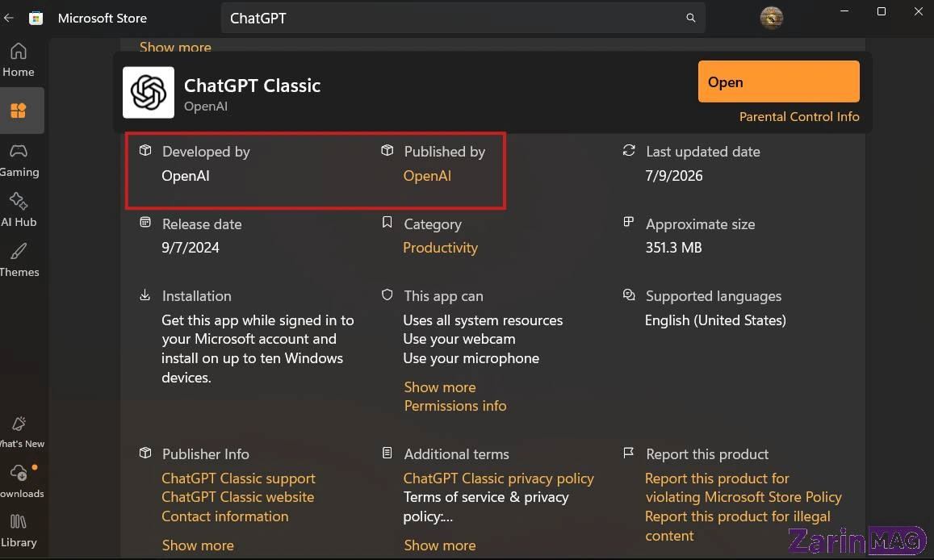The image size is (934, 560).
Task: Click the release date 9/7/2024
Action: 190,248
